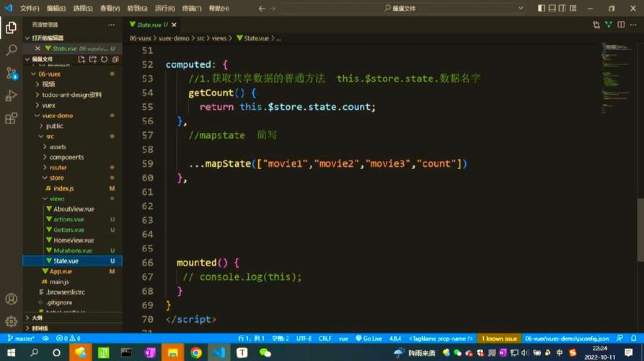Screen dimensions: 644x361
Task: Open the 文件(F) menu
Action: pyautogui.click(x=30, y=9)
